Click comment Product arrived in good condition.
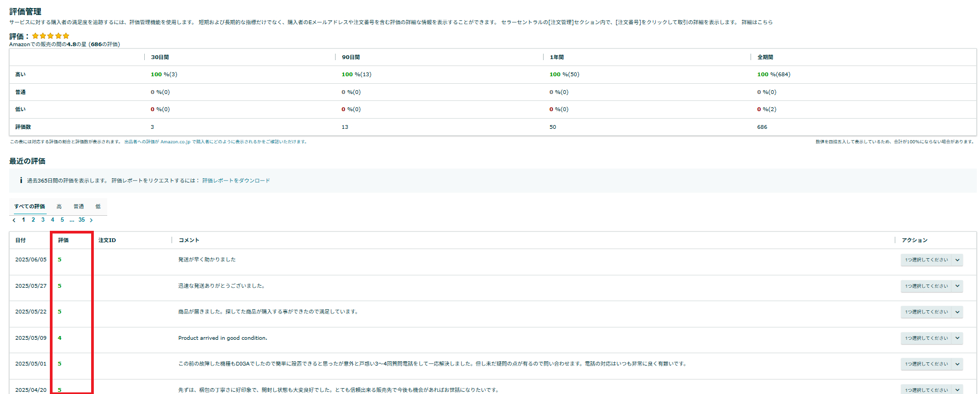The height and width of the screenshot is (394, 980). pyautogui.click(x=222, y=338)
